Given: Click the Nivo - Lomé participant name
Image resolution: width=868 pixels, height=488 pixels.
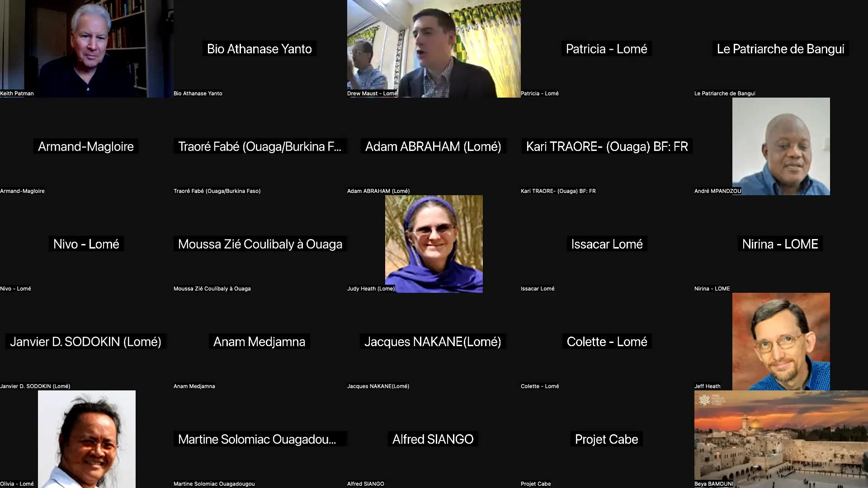Looking at the screenshot, I should pos(86,244).
